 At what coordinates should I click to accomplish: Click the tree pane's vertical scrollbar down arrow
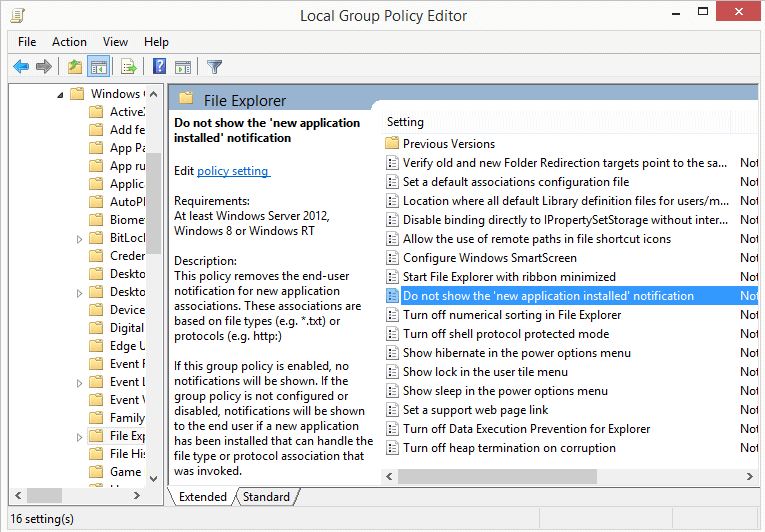pos(155,478)
